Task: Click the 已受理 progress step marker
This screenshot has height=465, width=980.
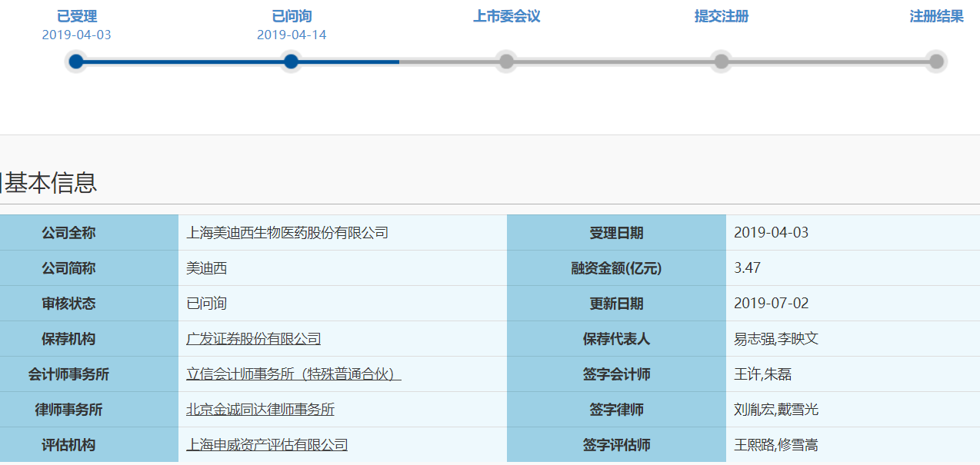Action: click(x=75, y=61)
